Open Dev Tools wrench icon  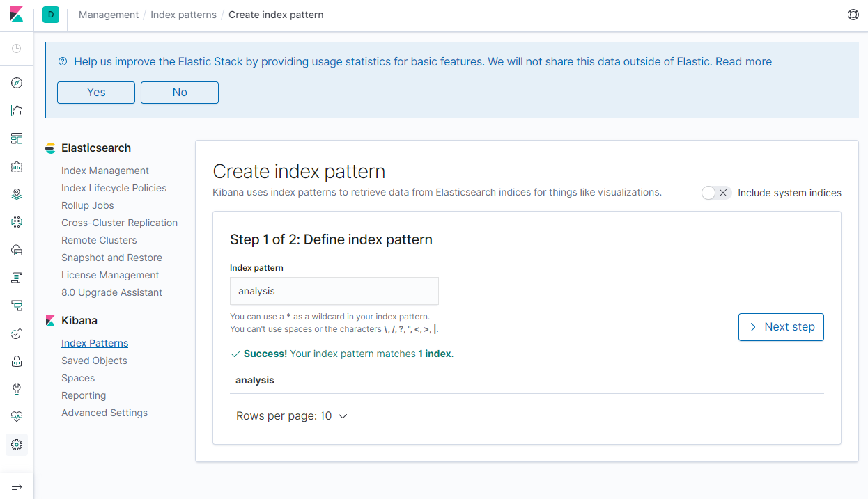(17, 389)
